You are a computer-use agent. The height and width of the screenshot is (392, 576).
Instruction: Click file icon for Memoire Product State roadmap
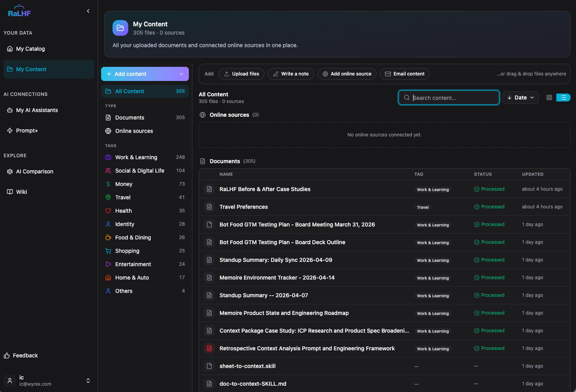click(209, 313)
